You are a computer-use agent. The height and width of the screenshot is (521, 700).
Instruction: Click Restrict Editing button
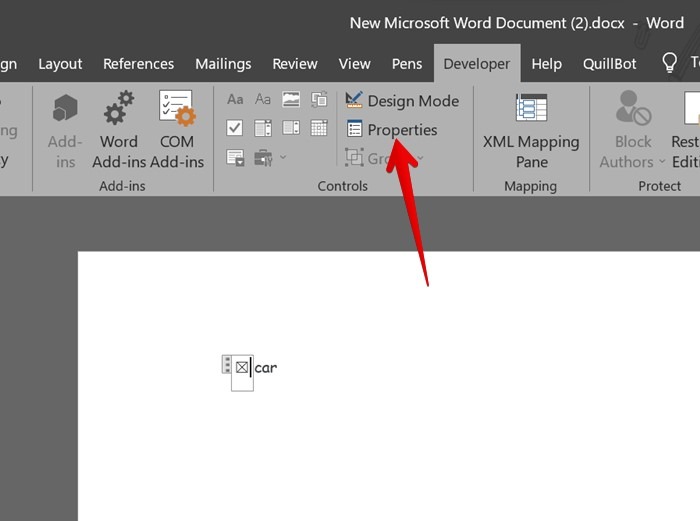click(x=685, y=131)
